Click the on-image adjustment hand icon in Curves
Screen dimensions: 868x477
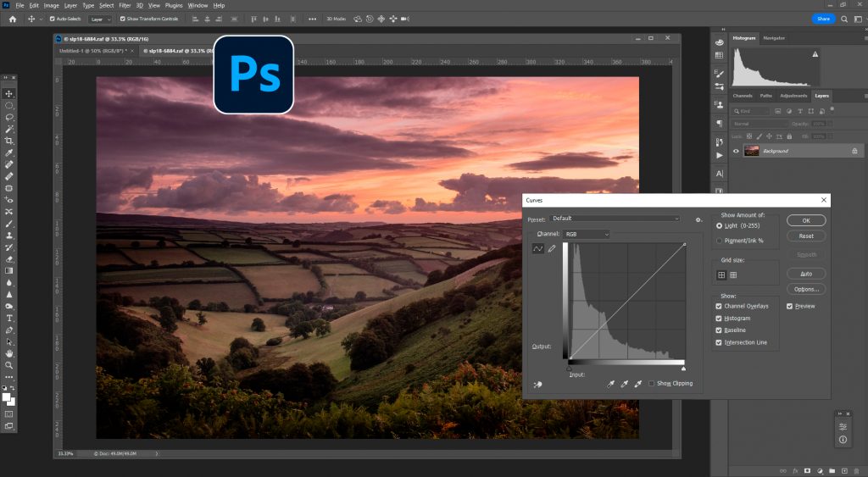tap(537, 385)
